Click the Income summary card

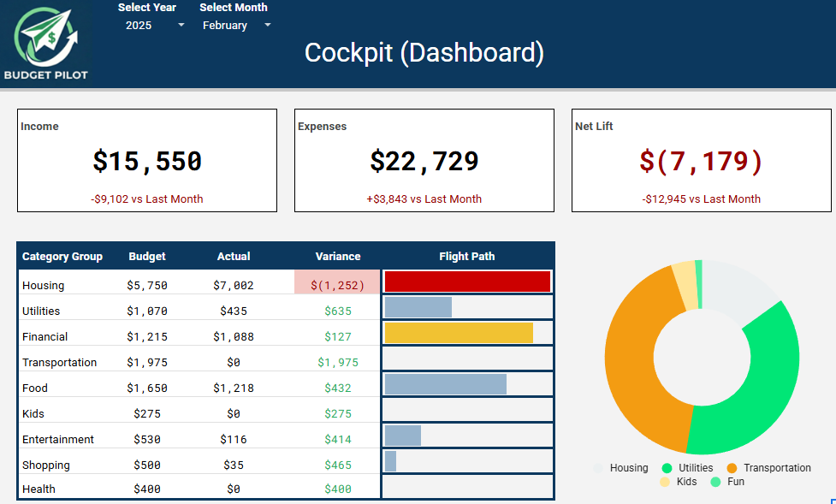click(146, 160)
